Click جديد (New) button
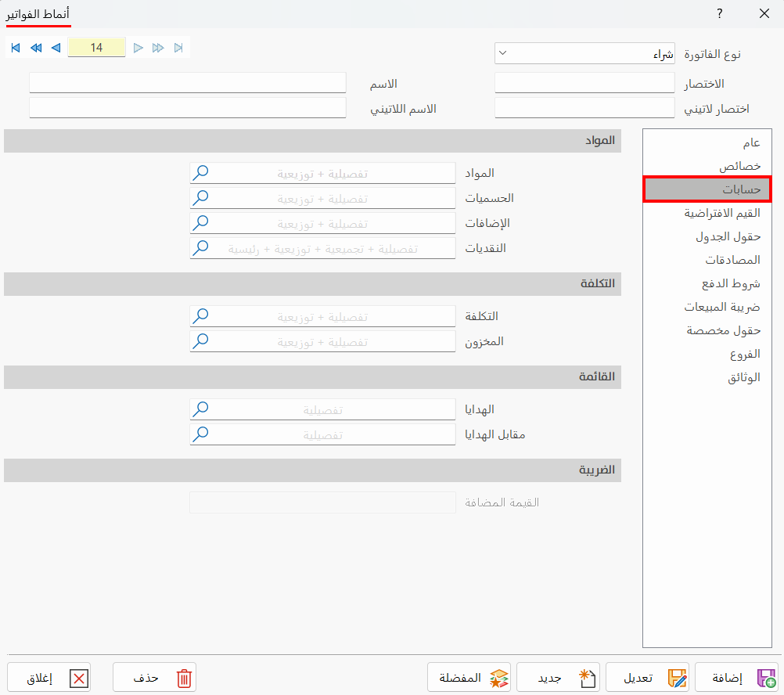Viewport: 784px width, 695px height. pos(558,678)
